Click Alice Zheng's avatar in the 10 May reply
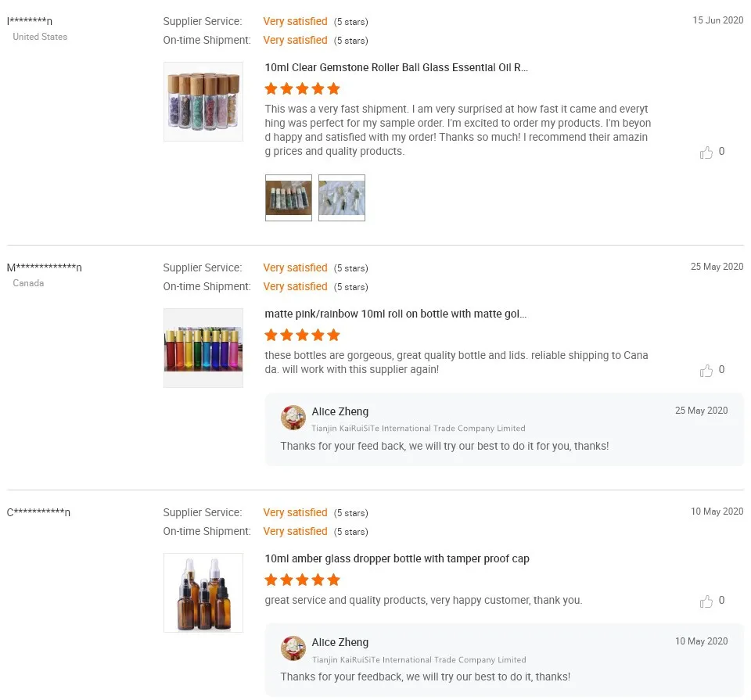The height and width of the screenshot is (700, 751). (x=293, y=648)
